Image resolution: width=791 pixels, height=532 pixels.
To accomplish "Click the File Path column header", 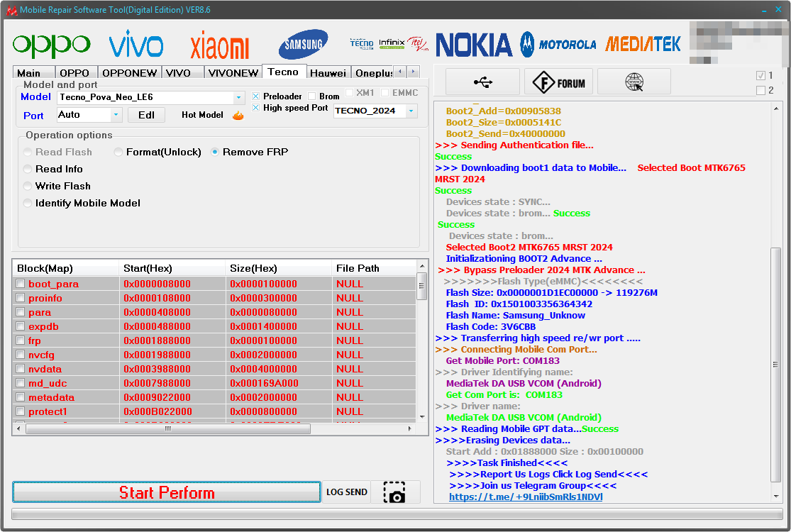I will 375,268.
